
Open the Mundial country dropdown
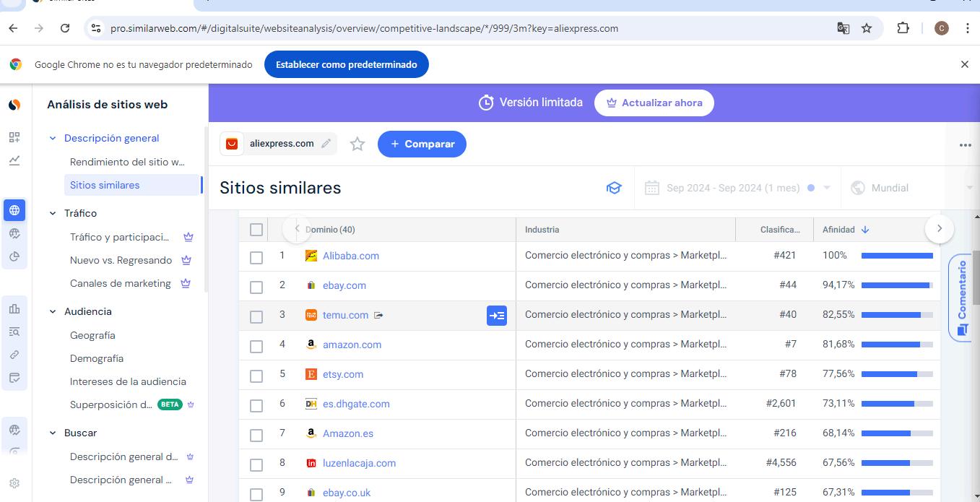click(x=912, y=188)
